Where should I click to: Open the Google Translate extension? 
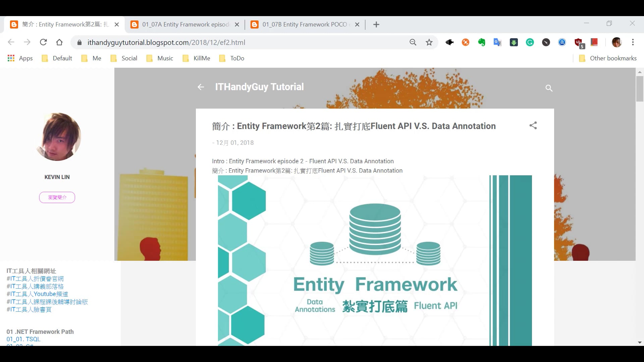click(x=498, y=42)
